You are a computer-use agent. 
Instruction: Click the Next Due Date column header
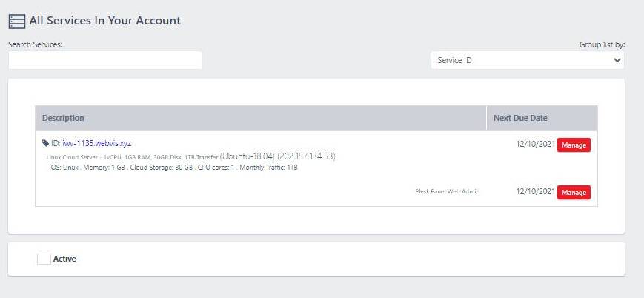[x=520, y=118]
